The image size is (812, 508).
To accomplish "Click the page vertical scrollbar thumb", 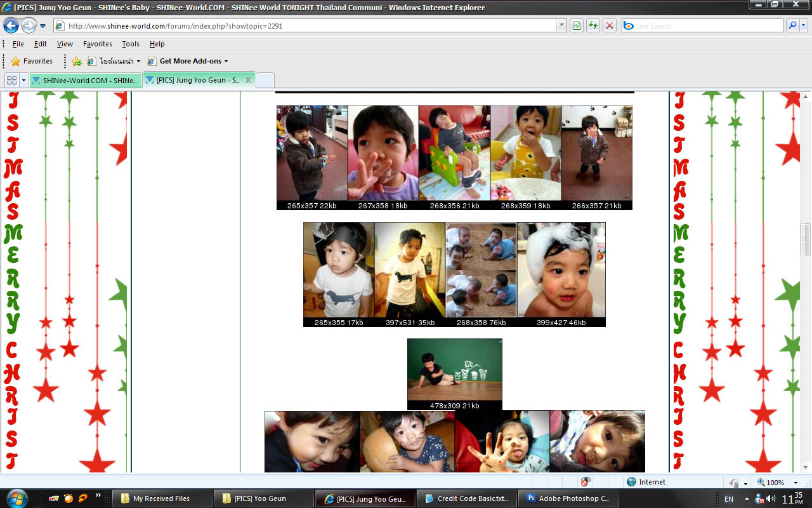I will coord(806,239).
